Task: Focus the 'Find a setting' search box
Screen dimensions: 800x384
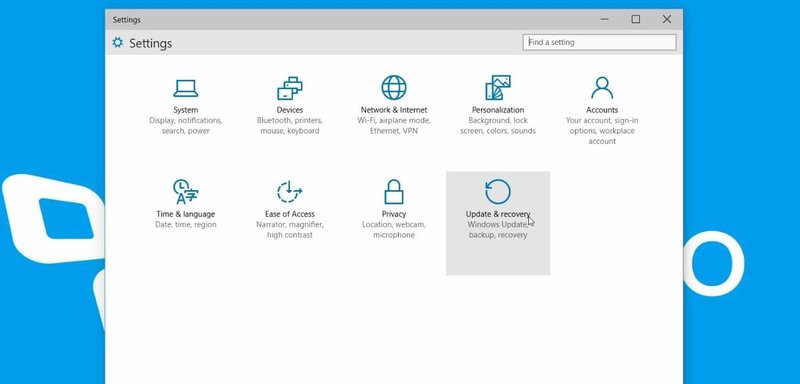Action: (x=599, y=42)
